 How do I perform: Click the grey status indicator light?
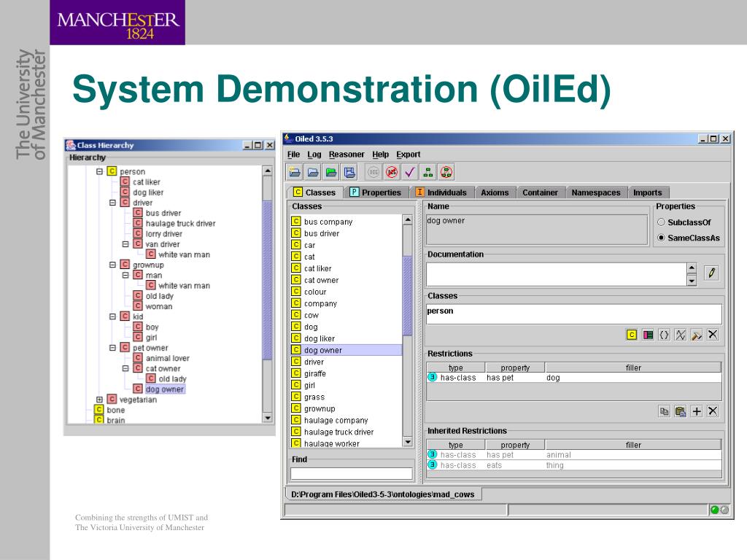[724, 510]
